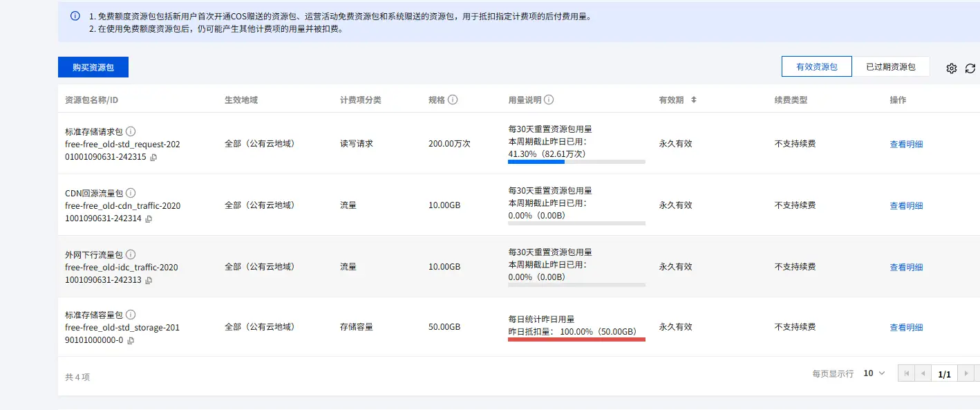Click free-free_old-std_request package ID text

point(122,151)
